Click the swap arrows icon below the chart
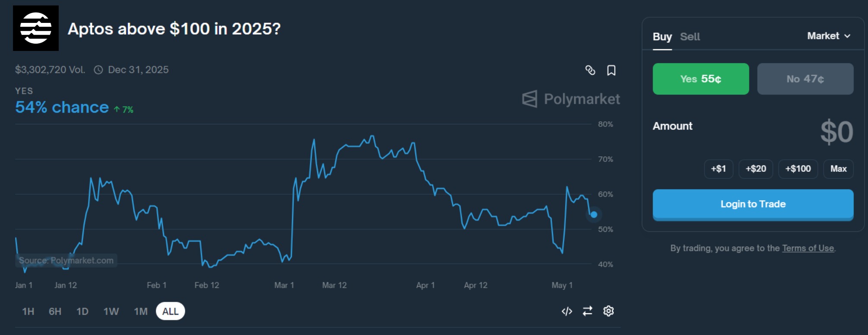 (587, 311)
